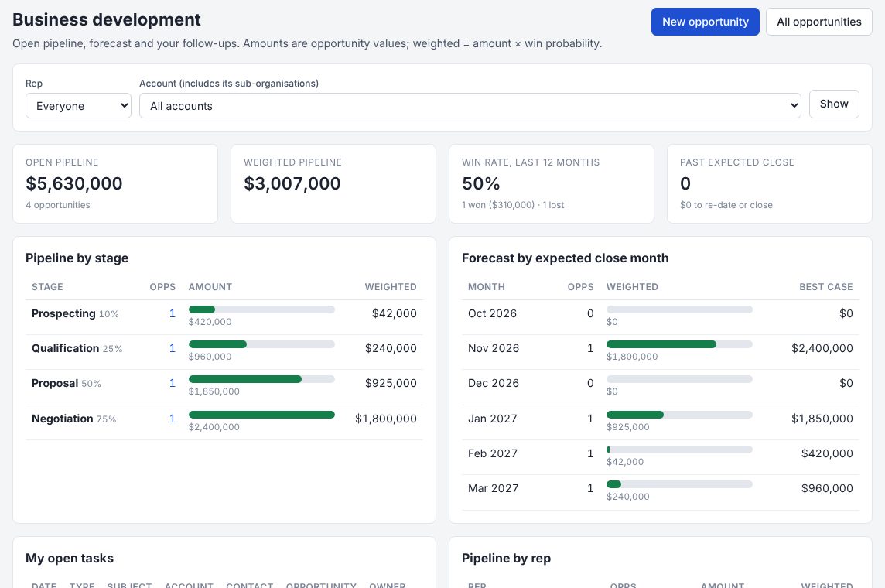Click the Qualification stage name
885x588 pixels.
(66, 348)
